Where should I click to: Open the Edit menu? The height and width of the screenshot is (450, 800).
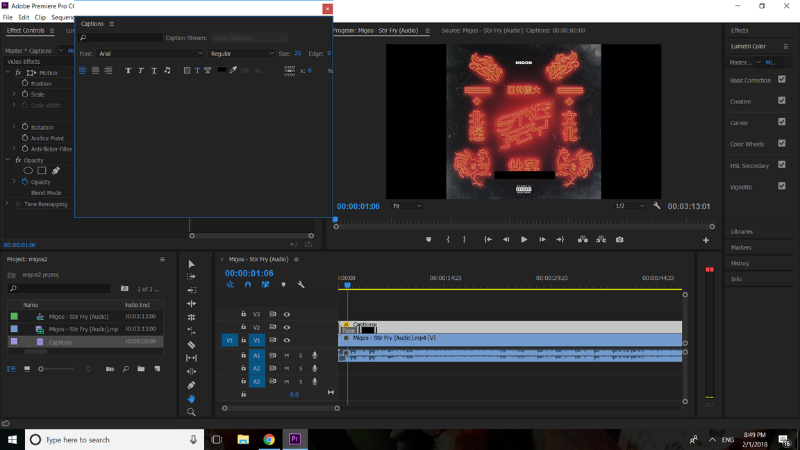(x=23, y=17)
